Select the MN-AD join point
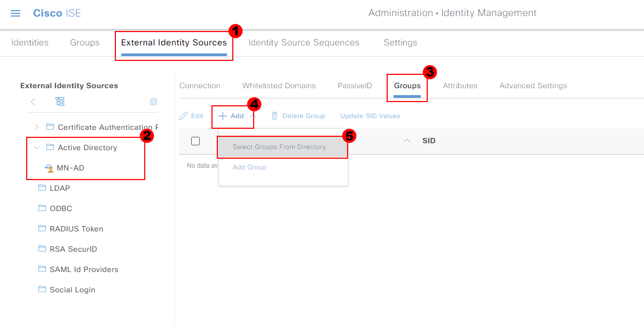Screen dimensions: 644x326 [x=70, y=168]
